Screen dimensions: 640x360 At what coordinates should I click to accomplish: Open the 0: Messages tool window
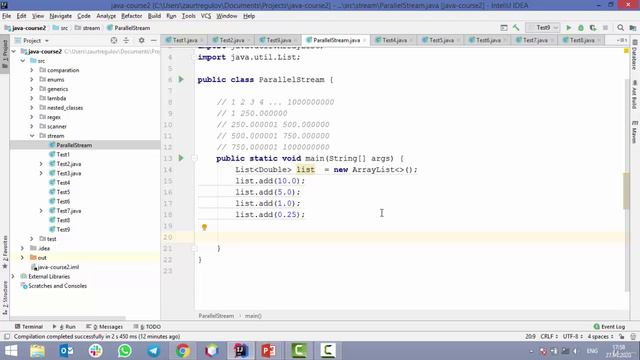click(104, 327)
